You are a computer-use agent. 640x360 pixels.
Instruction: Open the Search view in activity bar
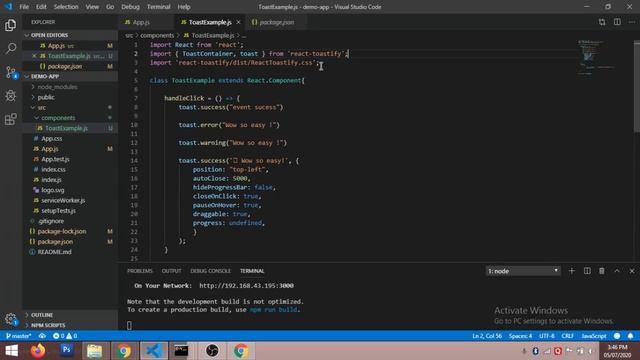pyautogui.click(x=11, y=49)
